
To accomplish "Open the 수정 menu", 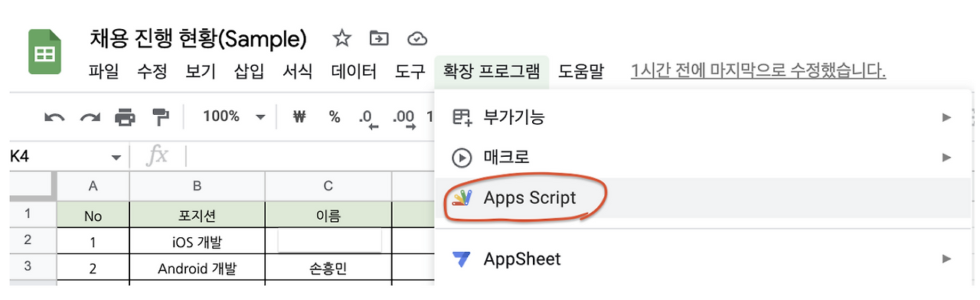I will pos(152,72).
